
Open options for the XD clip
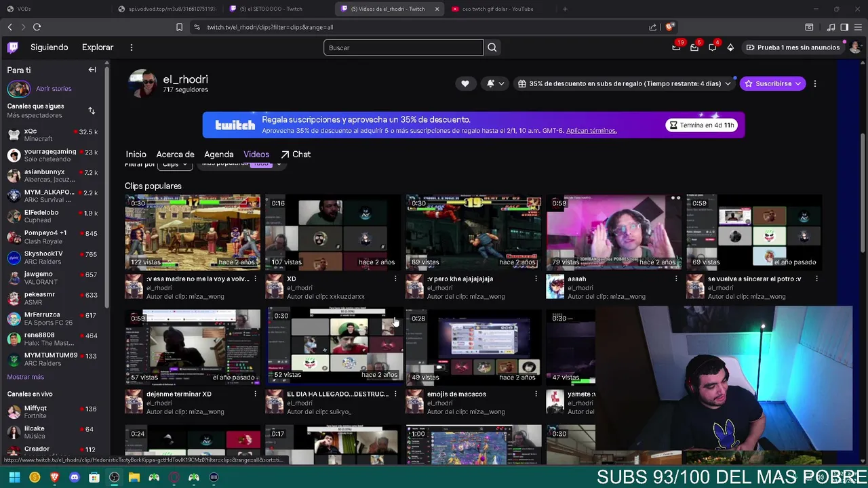click(395, 279)
